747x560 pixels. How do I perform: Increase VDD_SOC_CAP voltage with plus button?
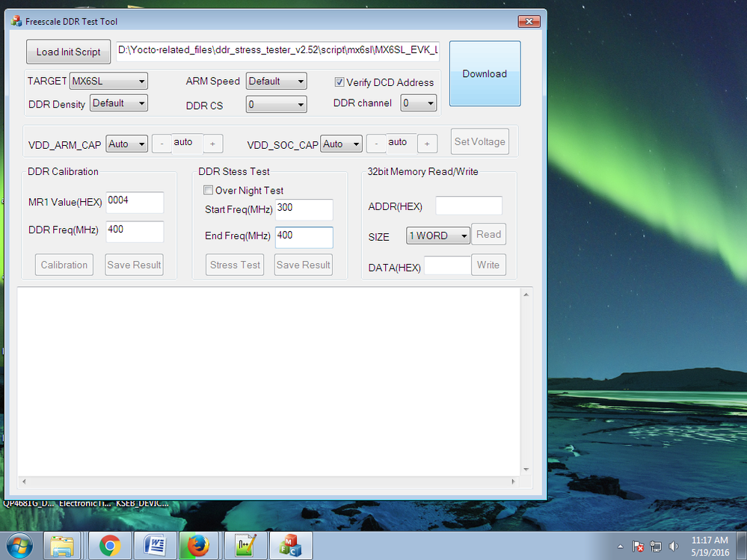[x=427, y=144]
